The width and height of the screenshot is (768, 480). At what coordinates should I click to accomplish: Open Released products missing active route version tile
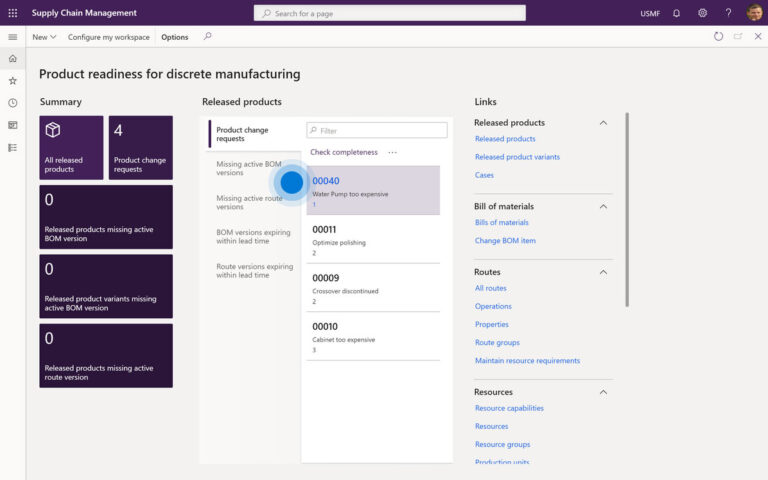click(x=106, y=356)
